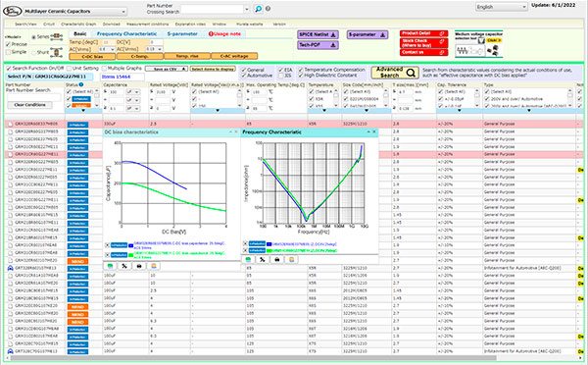588x365 pixels.
Task: Expand the Temperature filter list
Action: click(x=324, y=111)
